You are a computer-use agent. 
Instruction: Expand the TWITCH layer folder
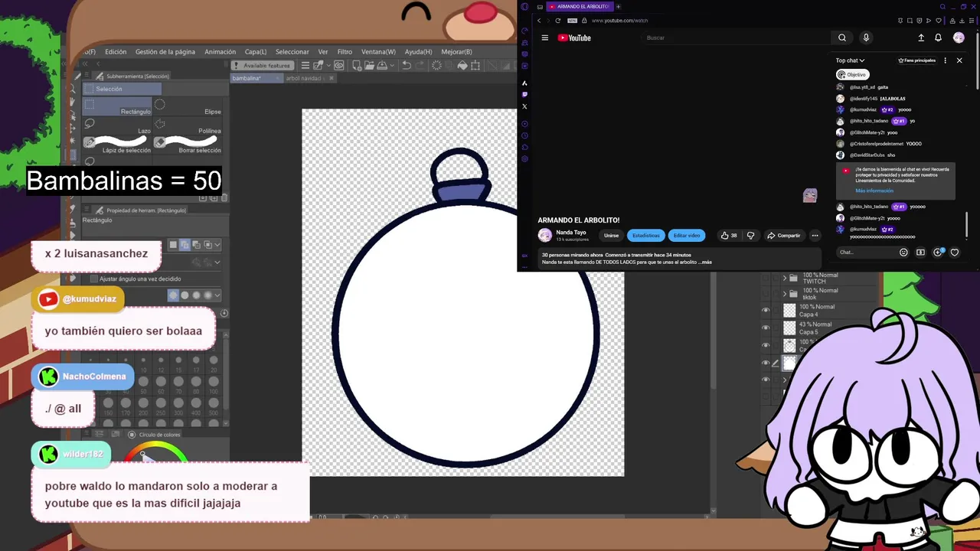pos(785,279)
